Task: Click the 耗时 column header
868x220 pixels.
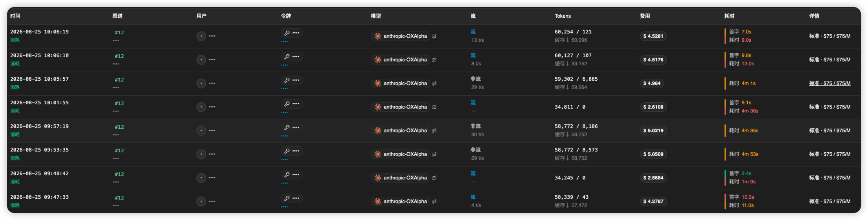Action: point(729,16)
